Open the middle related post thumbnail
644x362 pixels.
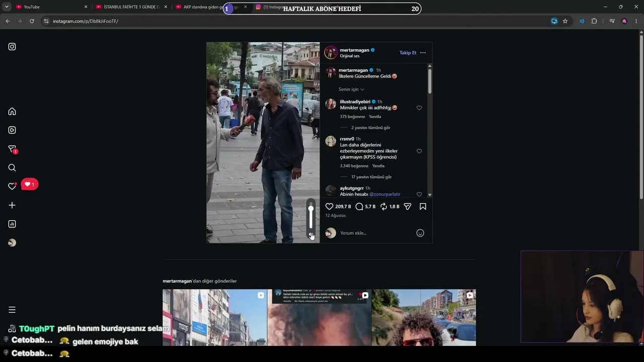[x=319, y=318]
